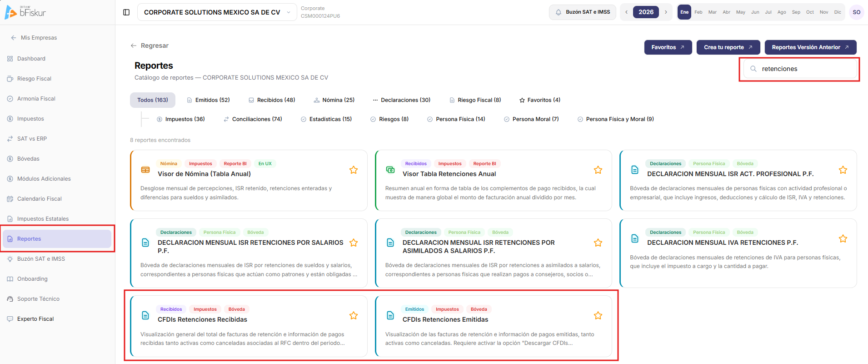The width and height of the screenshot is (868, 364).
Task: Open Visor de Nómina (Tabla Anual) report
Action: pyautogui.click(x=249, y=181)
